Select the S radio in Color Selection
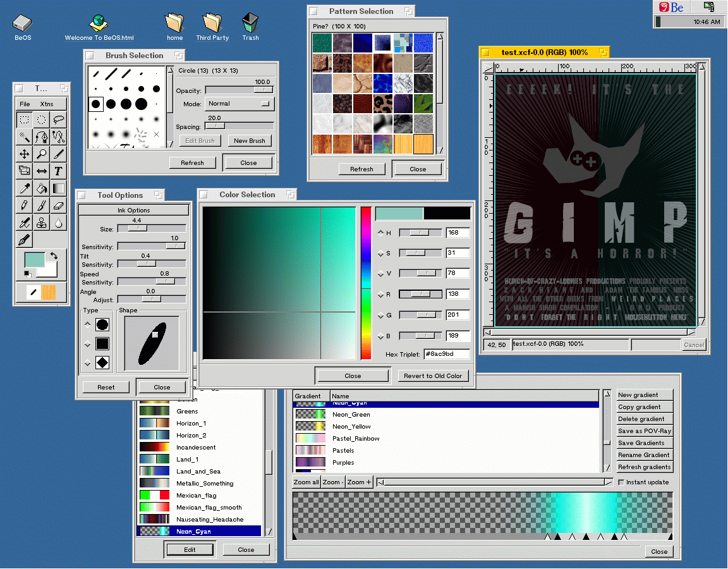Viewport: 728px width, 569px height. (380, 254)
